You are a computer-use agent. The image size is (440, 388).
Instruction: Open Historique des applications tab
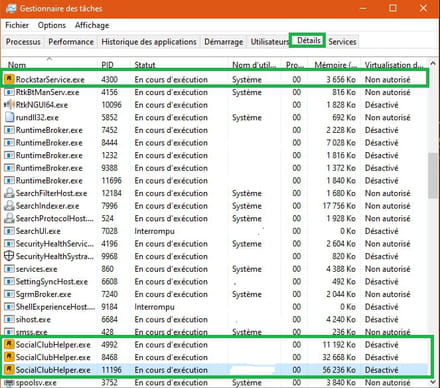click(149, 42)
